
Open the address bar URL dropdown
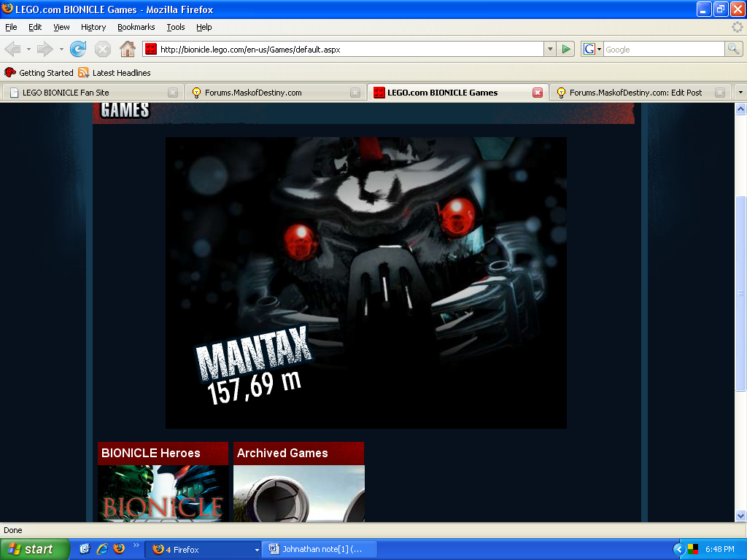550,49
